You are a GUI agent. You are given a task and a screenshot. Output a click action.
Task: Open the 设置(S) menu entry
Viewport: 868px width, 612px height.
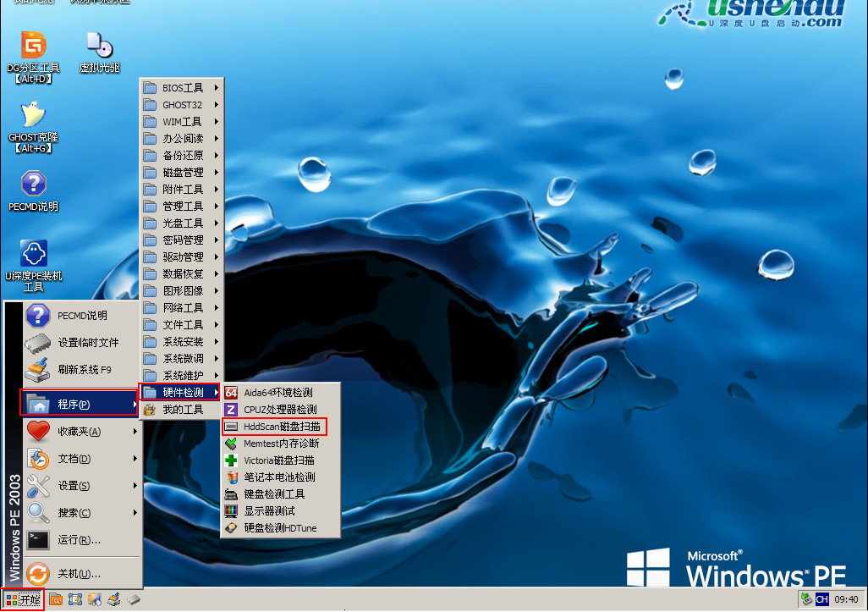82,486
